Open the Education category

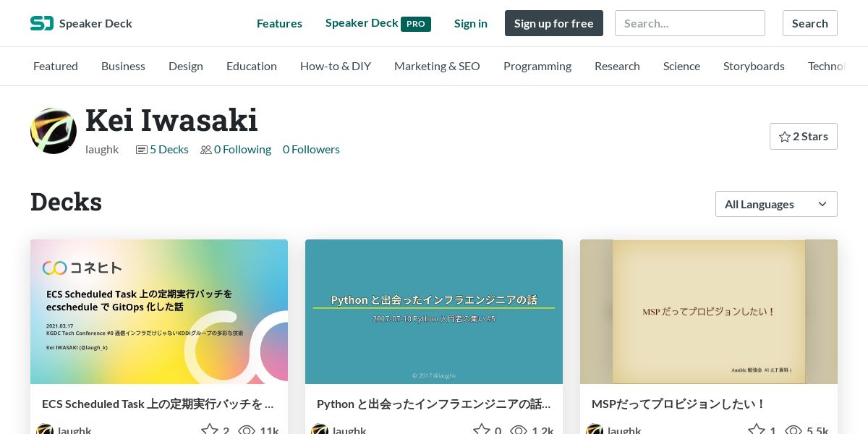click(x=252, y=66)
